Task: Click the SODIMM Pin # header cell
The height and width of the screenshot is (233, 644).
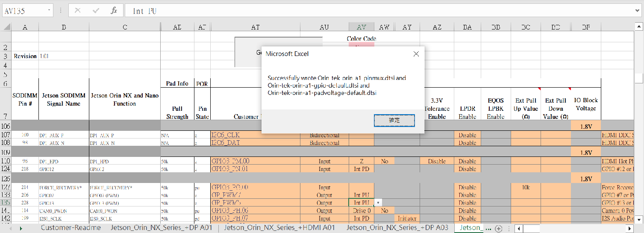Action: pyautogui.click(x=25, y=99)
